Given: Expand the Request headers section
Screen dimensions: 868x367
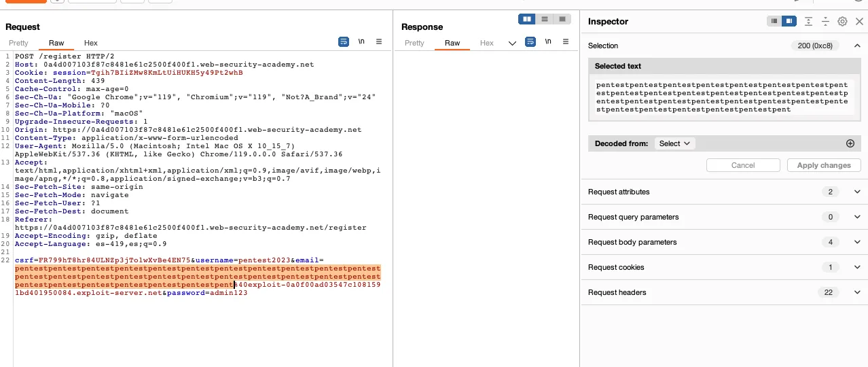Looking at the screenshot, I should [x=856, y=292].
